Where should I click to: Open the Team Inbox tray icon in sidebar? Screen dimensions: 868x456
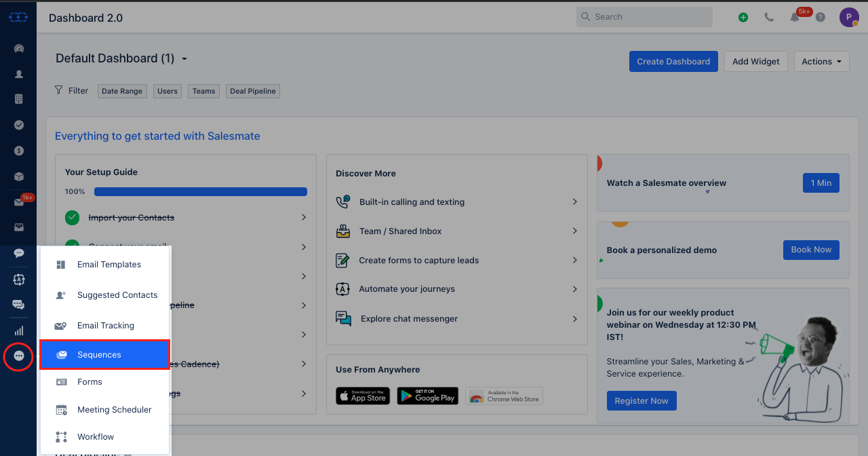pyautogui.click(x=19, y=227)
